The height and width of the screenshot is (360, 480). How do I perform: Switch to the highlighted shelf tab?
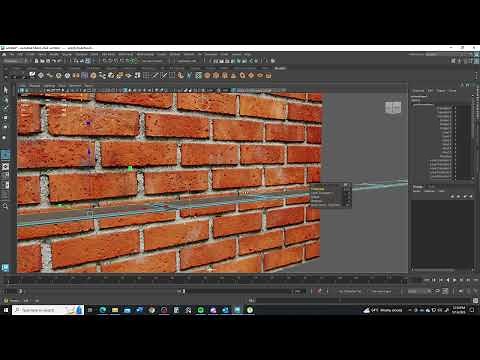pyautogui.click(x=280, y=68)
